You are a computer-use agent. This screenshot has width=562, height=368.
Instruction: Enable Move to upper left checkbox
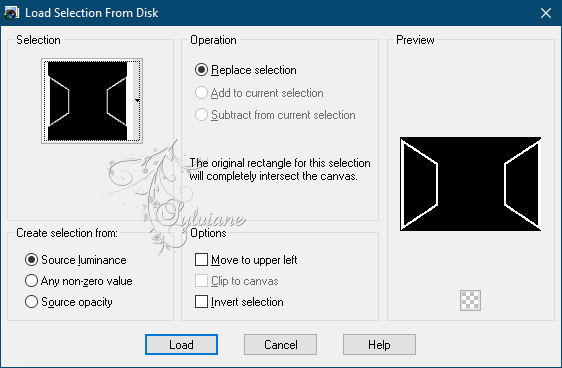pyautogui.click(x=246, y=260)
